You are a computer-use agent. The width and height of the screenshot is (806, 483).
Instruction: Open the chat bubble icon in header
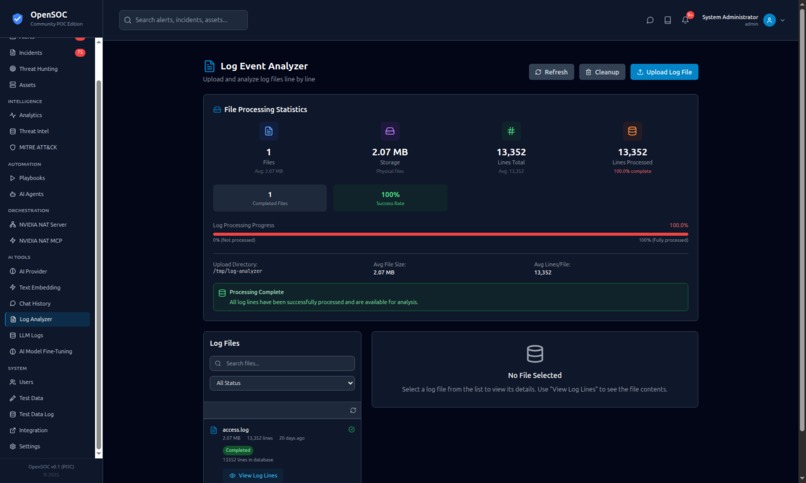tap(650, 20)
